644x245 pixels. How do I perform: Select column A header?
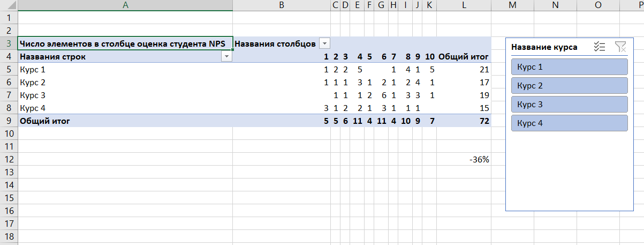[125, 5]
